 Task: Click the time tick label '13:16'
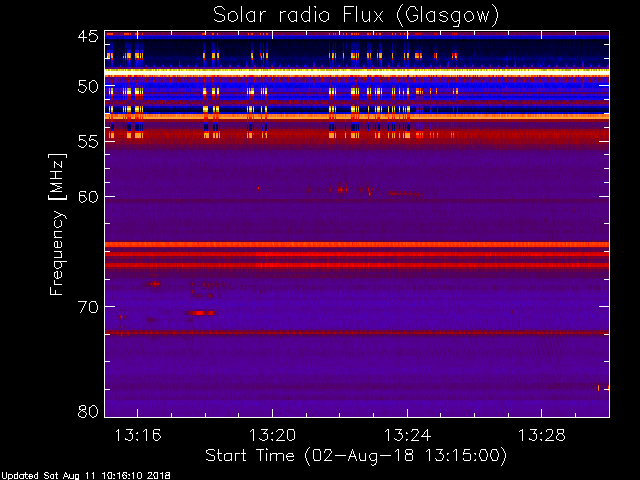click(x=138, y=435)
